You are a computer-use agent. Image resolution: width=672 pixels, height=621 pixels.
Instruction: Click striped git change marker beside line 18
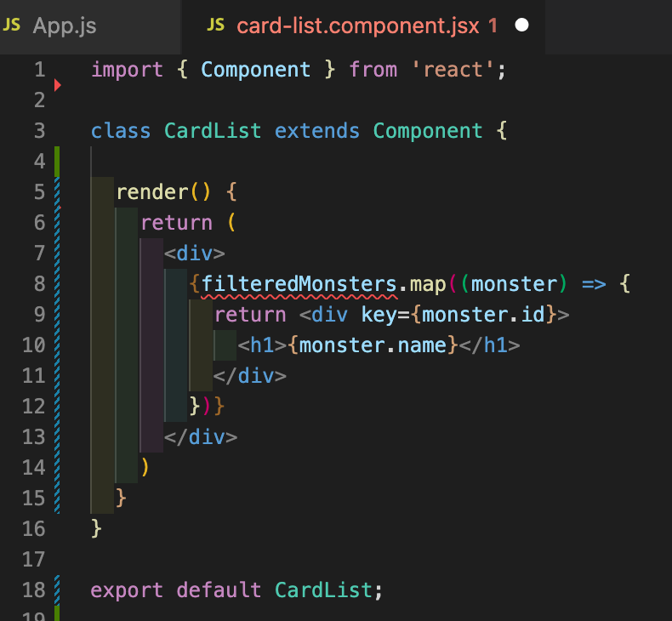tap(57, 590)
